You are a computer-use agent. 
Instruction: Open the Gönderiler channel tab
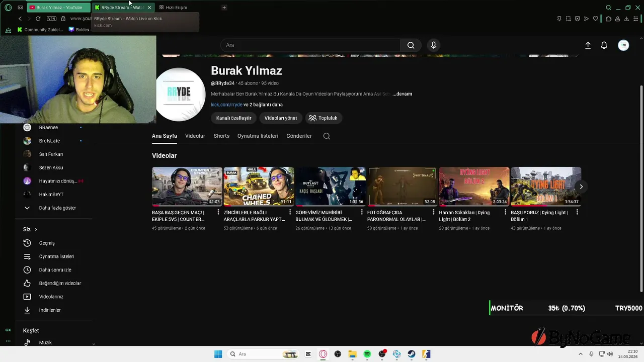299,136
